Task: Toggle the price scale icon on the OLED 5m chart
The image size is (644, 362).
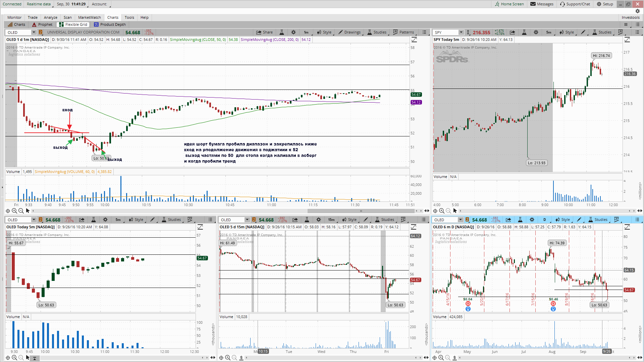Action: 200,227
